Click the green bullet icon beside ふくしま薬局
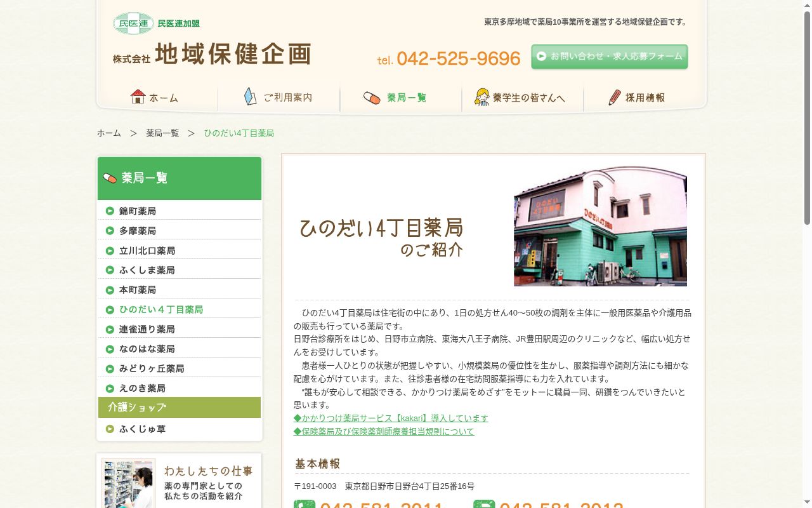Screen dimensions: 812x508 coord(110,270)
